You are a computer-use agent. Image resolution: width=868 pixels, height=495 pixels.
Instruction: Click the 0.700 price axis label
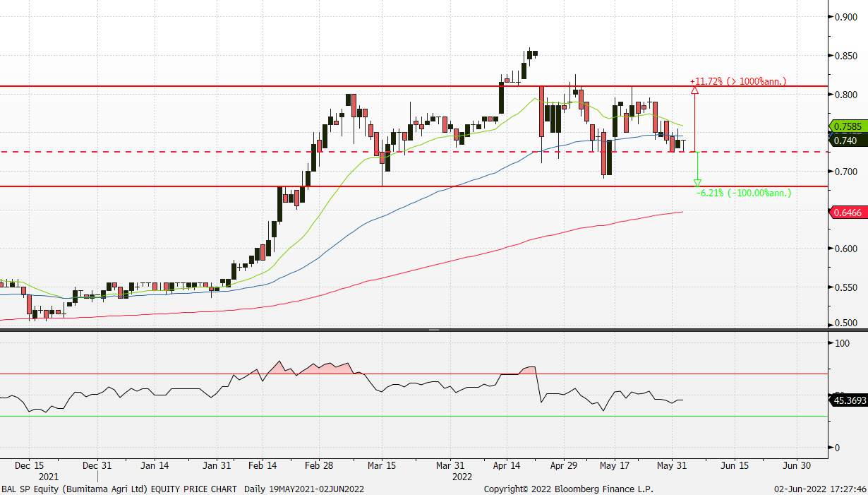(846, 172)
